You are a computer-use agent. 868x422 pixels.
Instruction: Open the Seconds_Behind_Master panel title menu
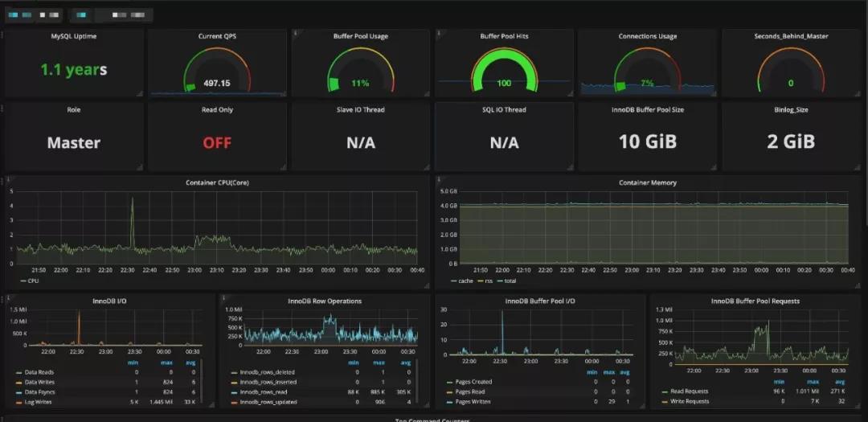791,36
